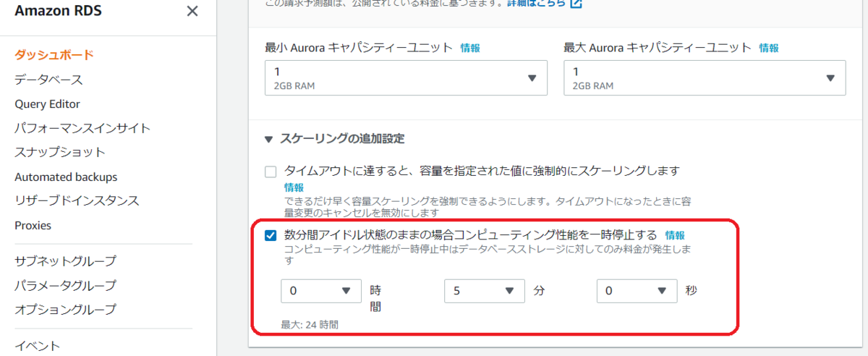Open スナップショット page

click(x=60, y=153)
